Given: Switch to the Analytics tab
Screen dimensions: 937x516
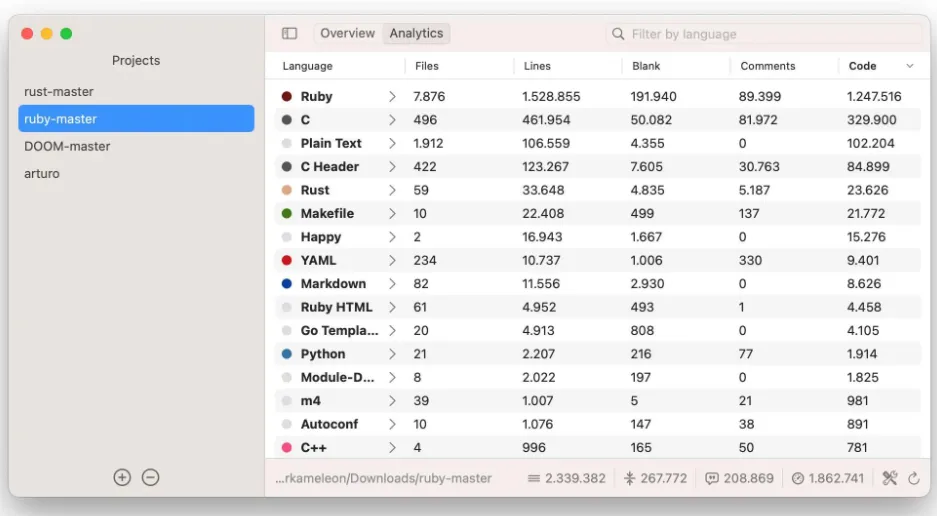Looking at the screenshot, I should (417, 33).
